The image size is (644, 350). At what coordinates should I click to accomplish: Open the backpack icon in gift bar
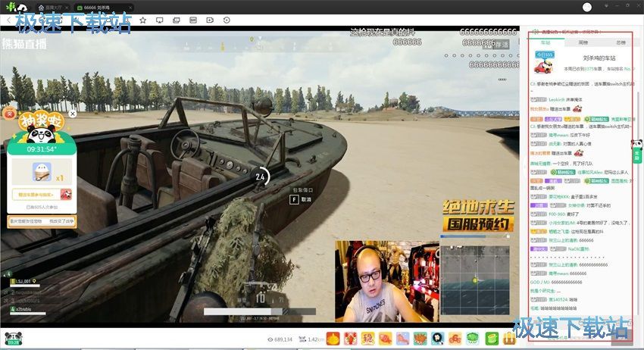pos(509,339)
